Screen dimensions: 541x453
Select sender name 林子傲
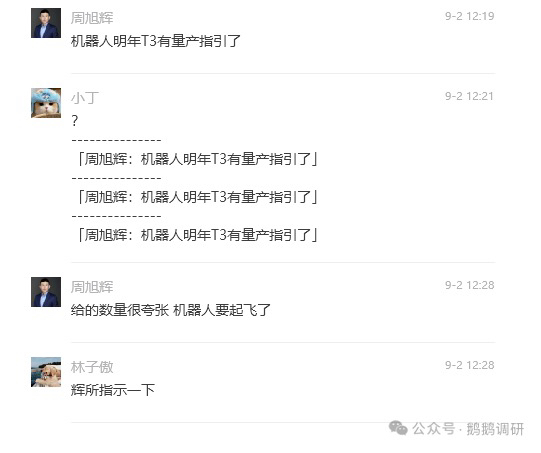pos(92,367)
